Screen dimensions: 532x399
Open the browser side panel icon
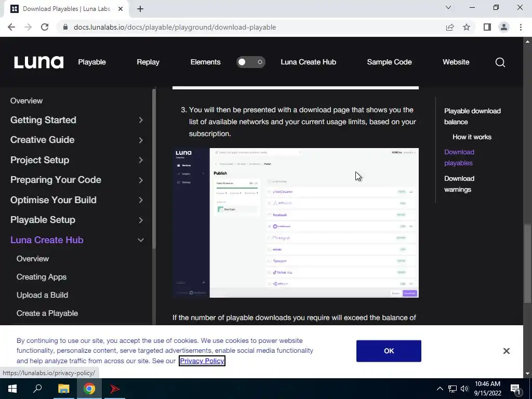pyautogui.click(x=487, y=27)
